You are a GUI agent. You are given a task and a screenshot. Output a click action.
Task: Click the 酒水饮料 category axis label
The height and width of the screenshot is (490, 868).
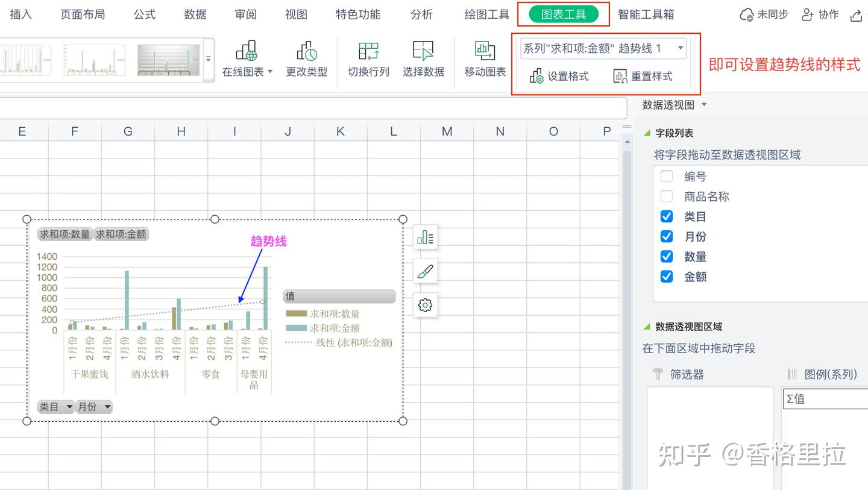pos(150,374)
